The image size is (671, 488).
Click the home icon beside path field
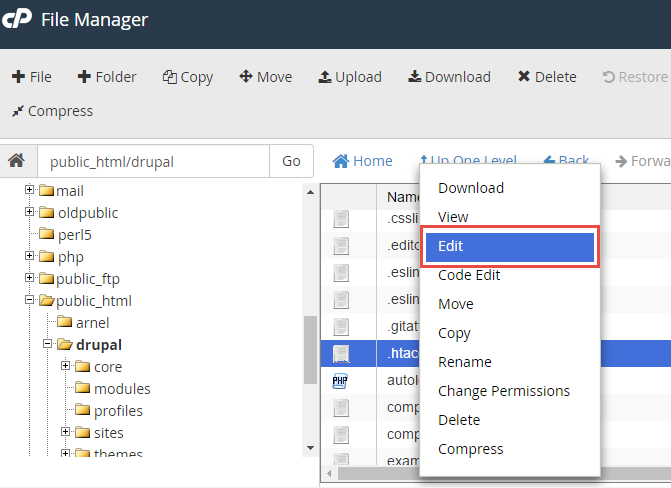(x=16, y=161)
